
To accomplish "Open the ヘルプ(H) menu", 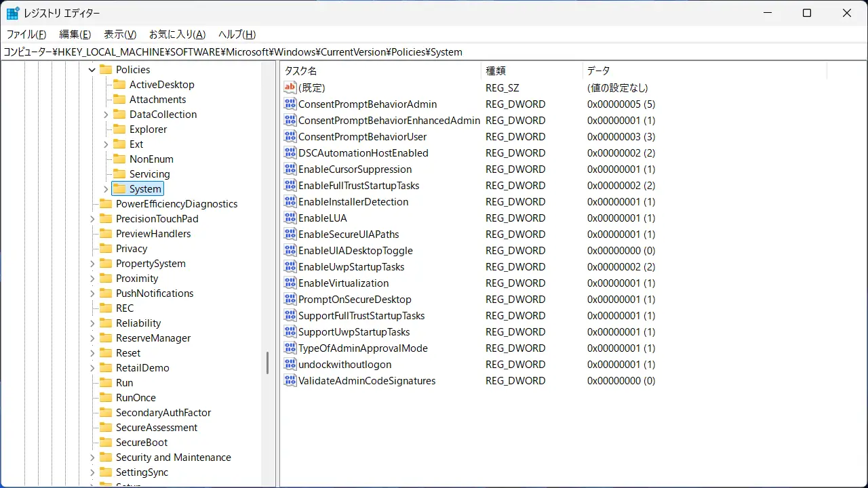I will 237,35.
